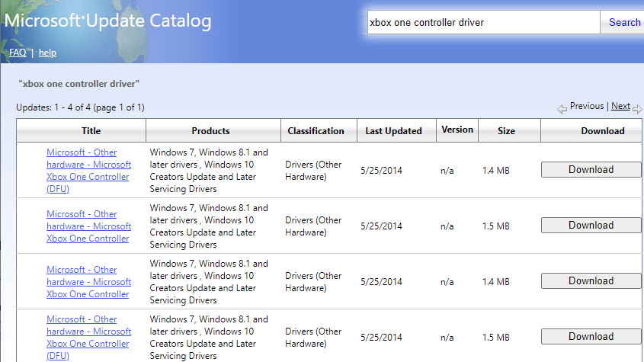
Task: Open the help link
Action: coord(47,53)
